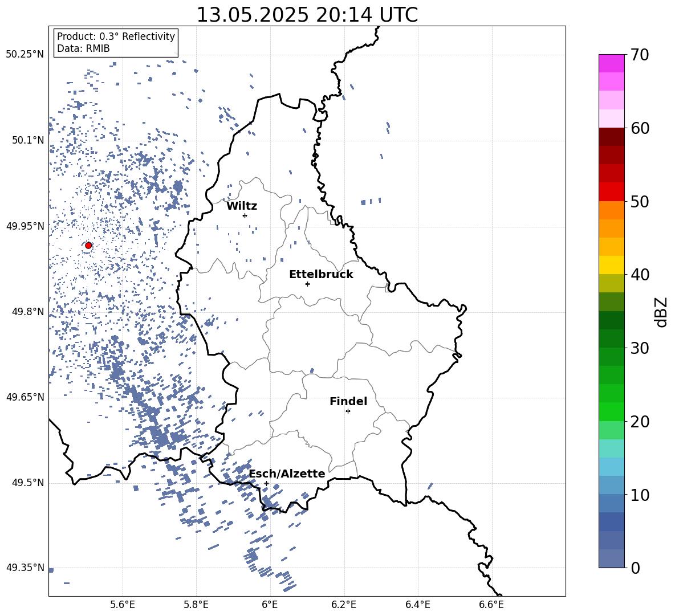The height and width of the screenshot is (616, 675).
Task: Click the 6.4°E longitude label
Action: click(x=417, y=605)
